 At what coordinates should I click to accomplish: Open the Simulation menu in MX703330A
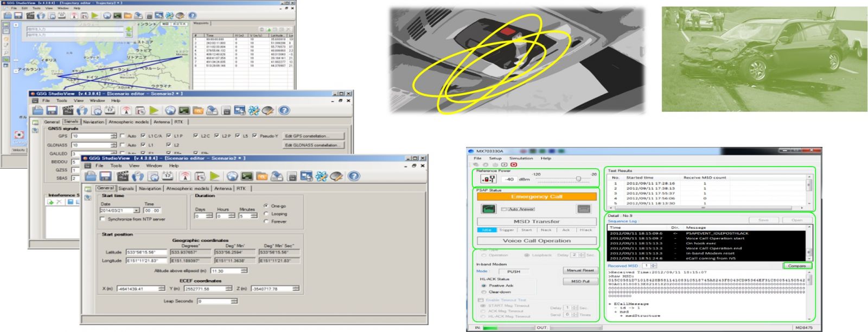520,158
